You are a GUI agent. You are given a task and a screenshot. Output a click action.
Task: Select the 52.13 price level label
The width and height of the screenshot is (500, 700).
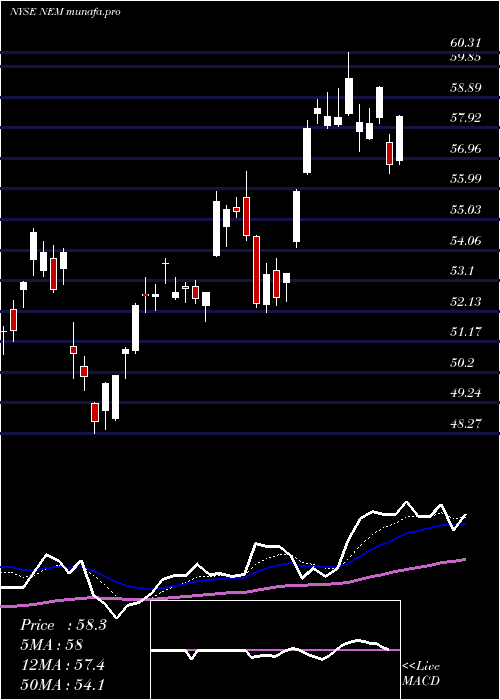466,302
